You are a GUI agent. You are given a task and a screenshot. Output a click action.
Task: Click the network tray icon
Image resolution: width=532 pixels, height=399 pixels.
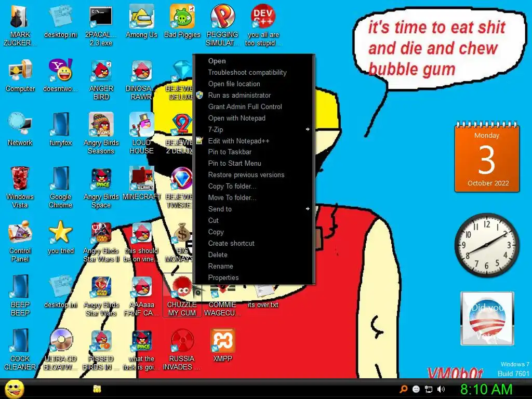(429, 389)
